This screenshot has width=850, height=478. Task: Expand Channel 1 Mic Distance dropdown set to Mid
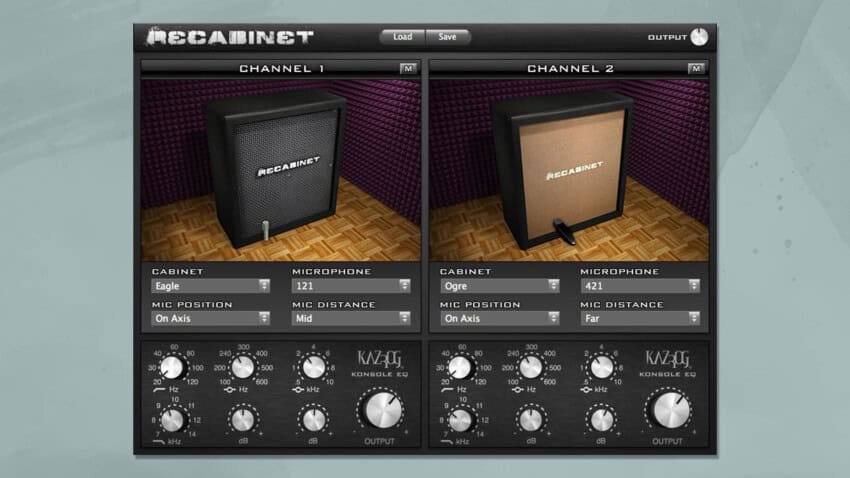(351, 318)
